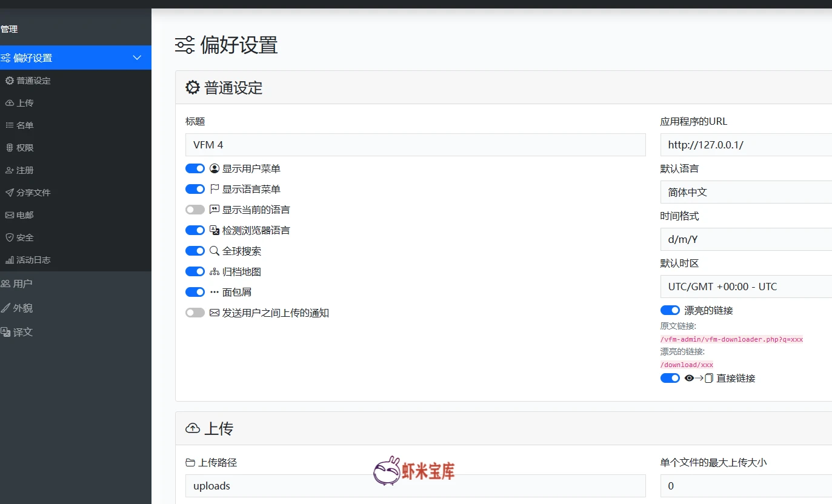
Task: Click the /download/xxx code text
Action: (x=687, y=365)
